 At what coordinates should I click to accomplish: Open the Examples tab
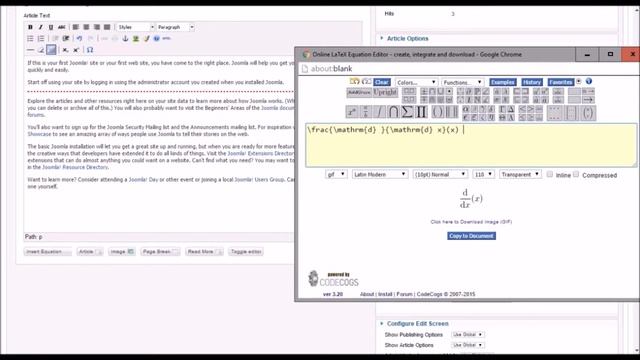click(x=503, y=82)
